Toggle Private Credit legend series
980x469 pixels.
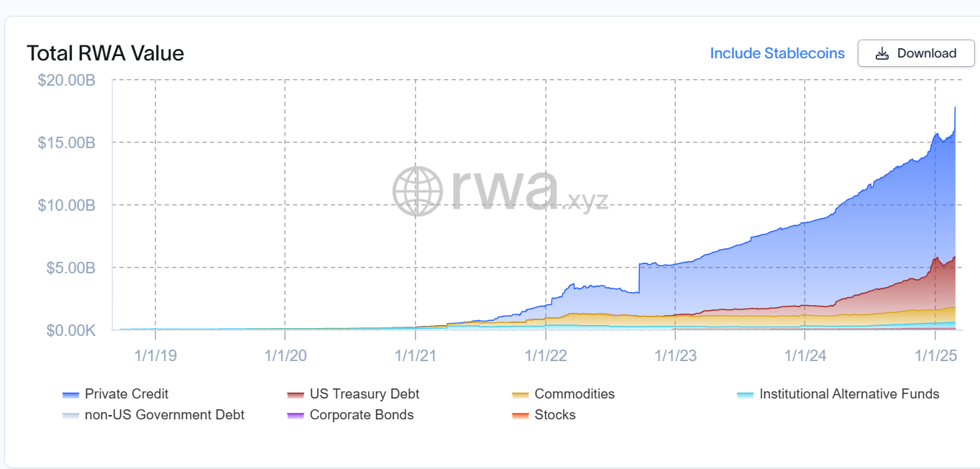click(x=127, y=393)
